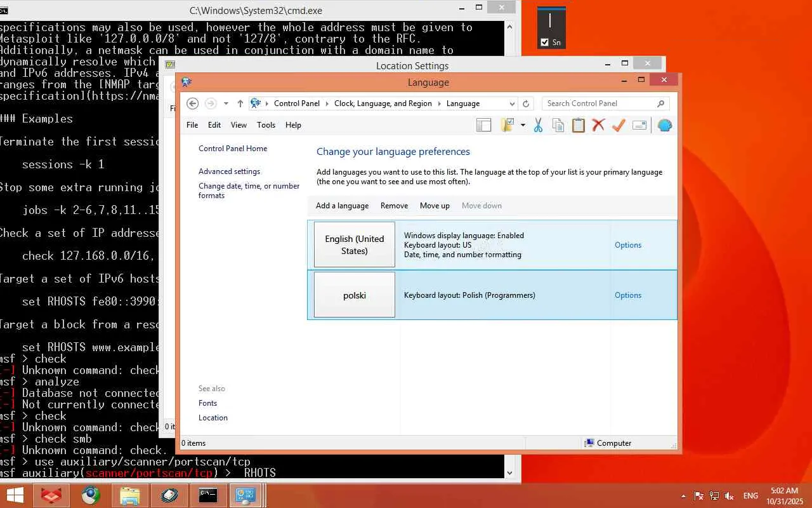Select the English (United States) language tile
The height and width of the screenshot is (508, 812).
(355, 244)
